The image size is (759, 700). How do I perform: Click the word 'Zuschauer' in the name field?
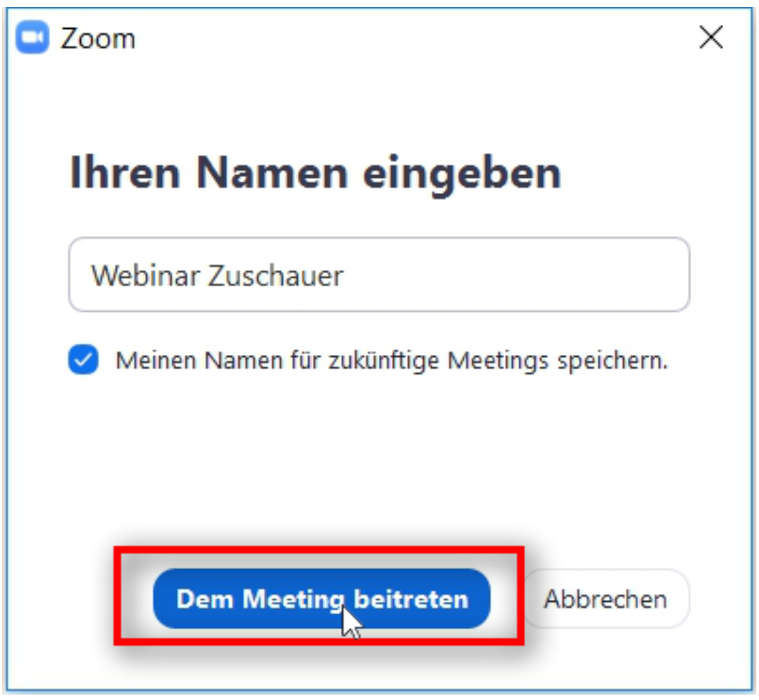pos(276,275)
